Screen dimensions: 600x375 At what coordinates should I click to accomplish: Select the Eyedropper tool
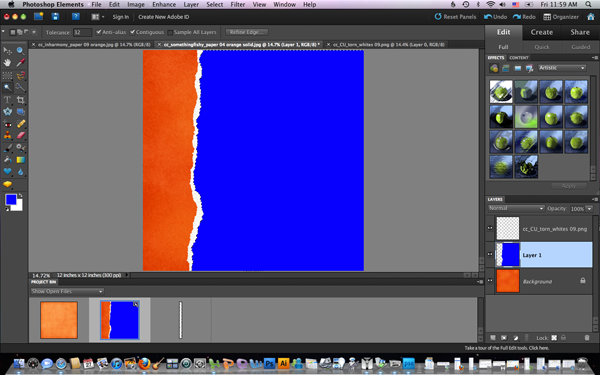click(20, 63)
